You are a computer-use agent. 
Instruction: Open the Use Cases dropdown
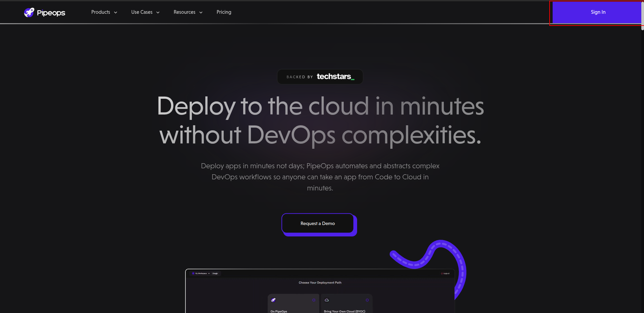coord(145,12)
